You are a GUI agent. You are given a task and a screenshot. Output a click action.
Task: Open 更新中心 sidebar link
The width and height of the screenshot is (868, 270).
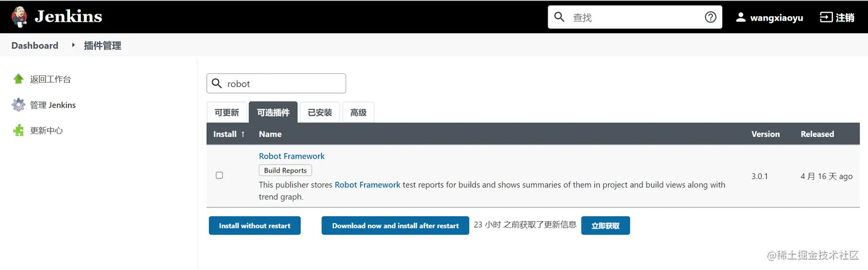46,131
